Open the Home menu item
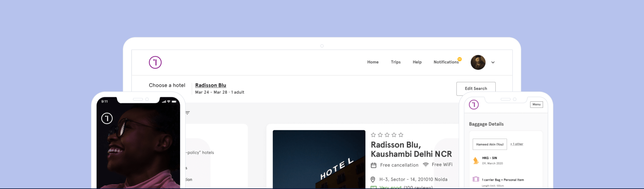This screenshot has width=644, height=189. point(373,62)
